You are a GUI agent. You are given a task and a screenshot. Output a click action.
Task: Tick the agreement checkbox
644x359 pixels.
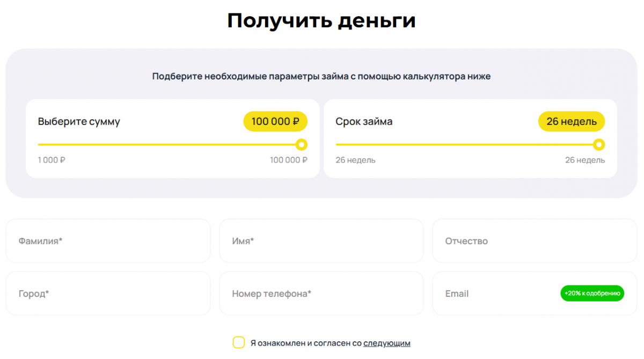tap(239, 342)
